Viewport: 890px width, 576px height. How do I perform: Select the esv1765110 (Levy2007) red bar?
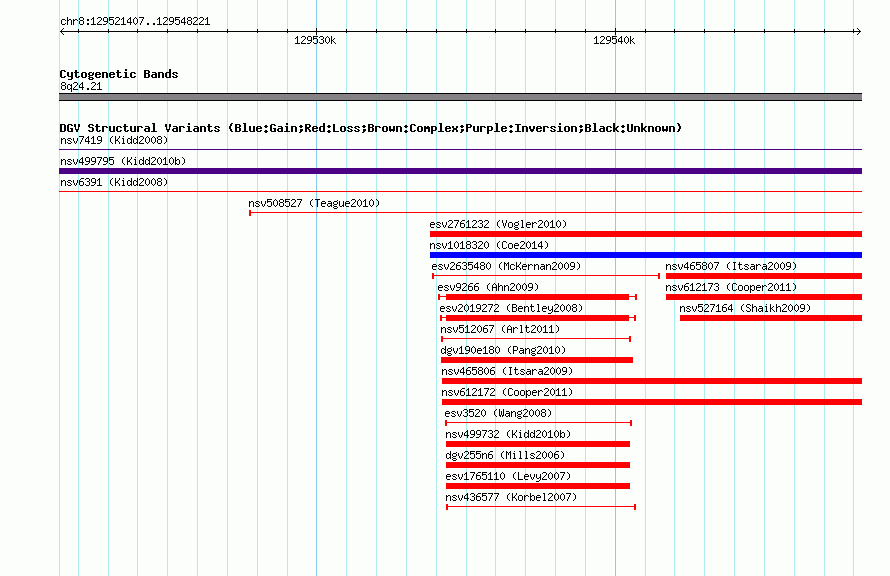click(538, 486)
